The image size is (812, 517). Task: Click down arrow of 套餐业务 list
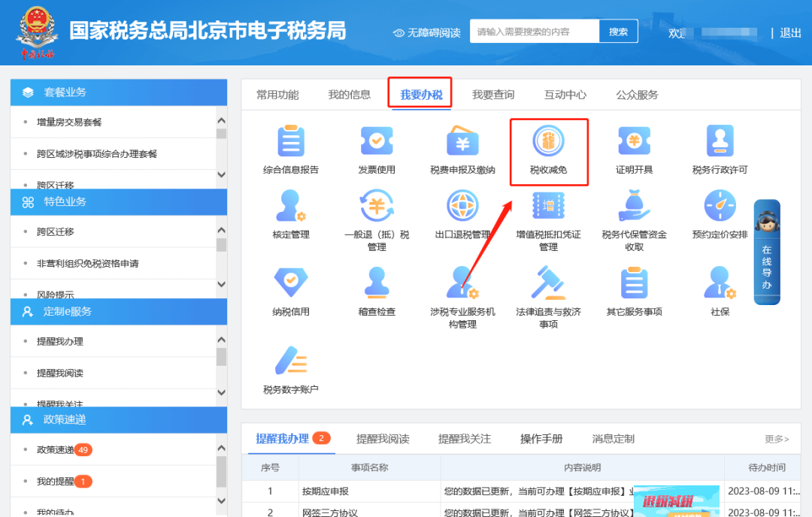(222, 174)
